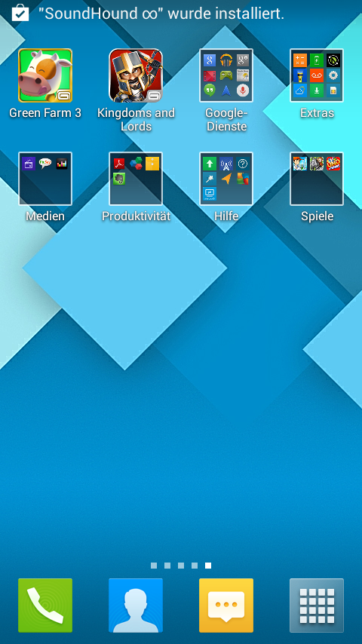Image resolution: width=362 pixels, height=644 pixels.
Task: Open the Google-Dienste folder
Action: click(x=226, y=75)
